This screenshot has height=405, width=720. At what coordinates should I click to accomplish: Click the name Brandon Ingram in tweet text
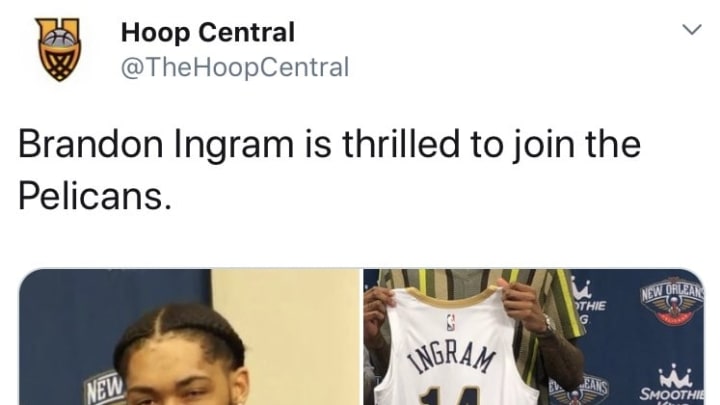pos(156,145)
